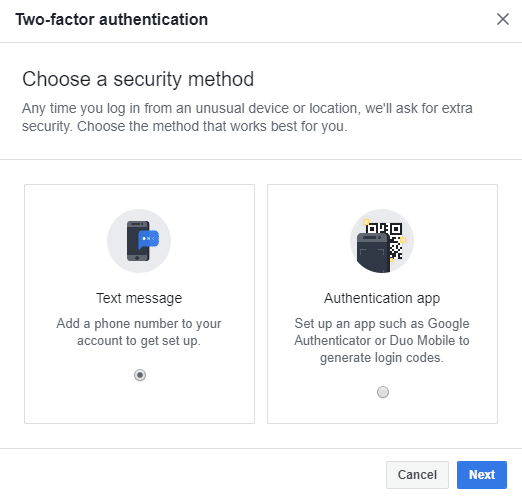The width and height of the screenshot is (522, 498).
Task: Cancel the two-factor setup
Action: (417, 475)
